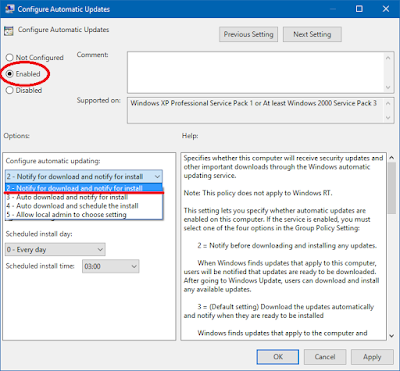
Task: Click the Comment box scroll down arrow
Action: tap(388, 87)
